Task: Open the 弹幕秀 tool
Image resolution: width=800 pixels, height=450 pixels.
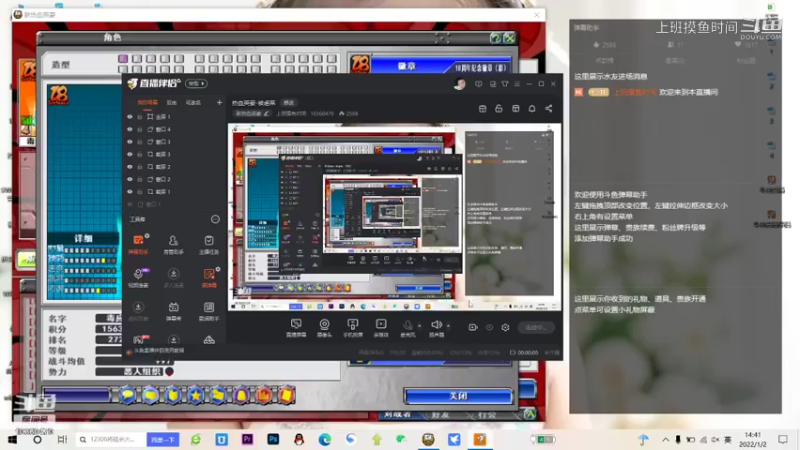Action: pyautogui.click(x=173, y=311)
